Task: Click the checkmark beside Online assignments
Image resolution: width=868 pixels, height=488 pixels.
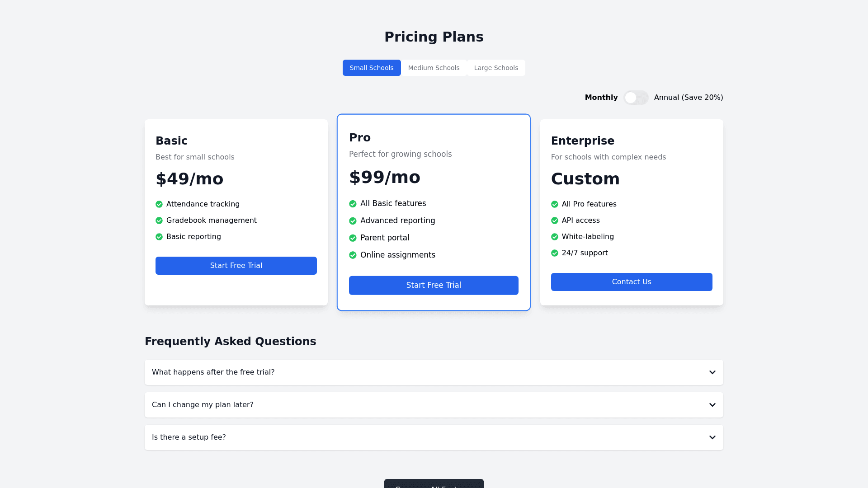Action: point(353,255)
